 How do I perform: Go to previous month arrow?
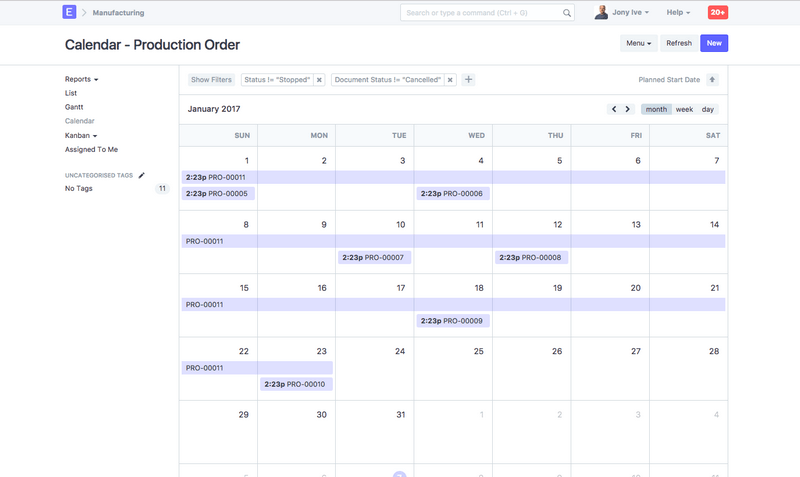point(615,109)
